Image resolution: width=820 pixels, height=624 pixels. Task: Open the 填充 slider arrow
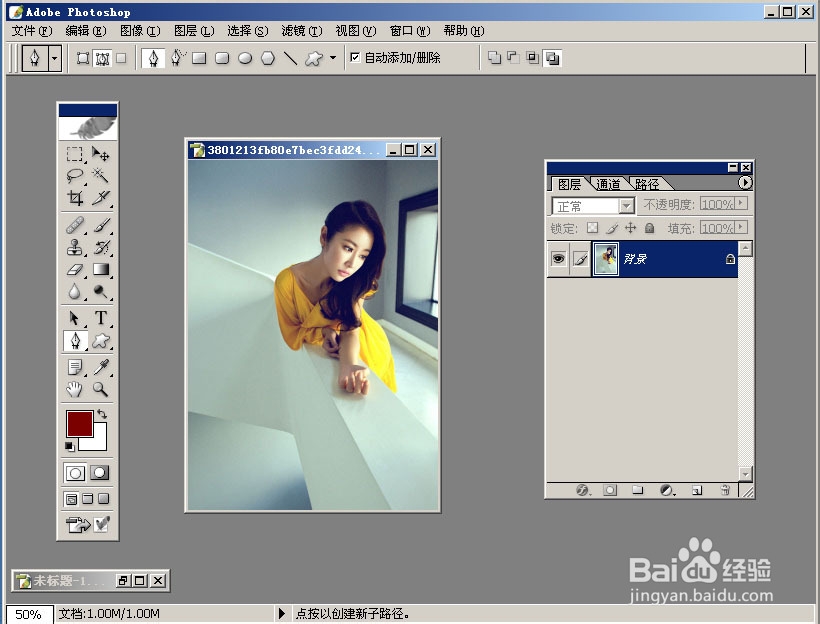point(741,228)
